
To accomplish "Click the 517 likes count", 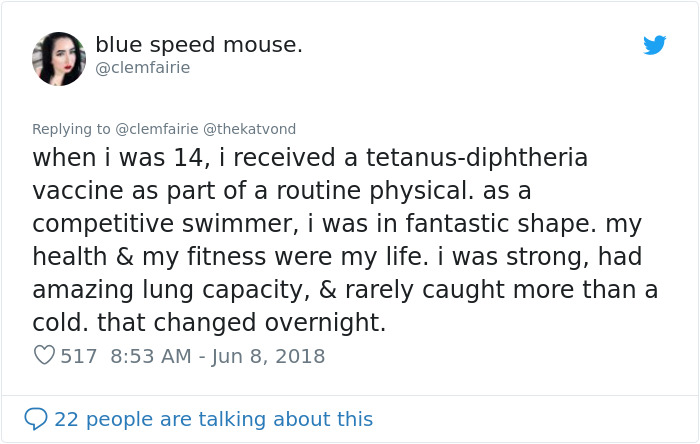I will pos(79,355).
